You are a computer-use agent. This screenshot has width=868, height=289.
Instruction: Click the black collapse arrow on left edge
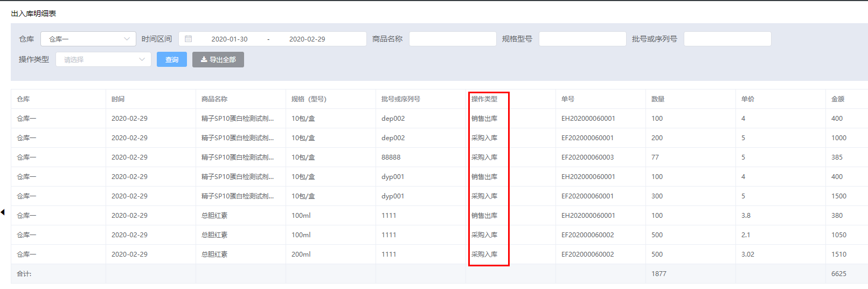tap(3, 212)
